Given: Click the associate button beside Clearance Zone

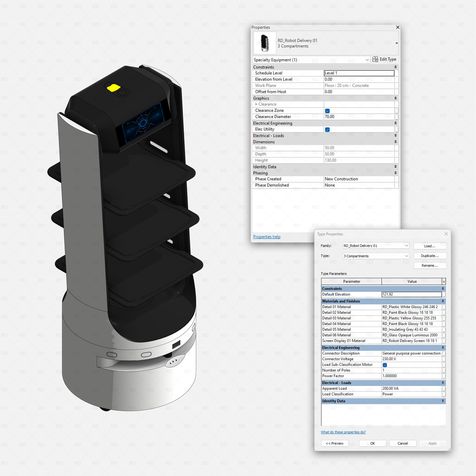Looking at the screenshot, I should (x=396, y=111).
